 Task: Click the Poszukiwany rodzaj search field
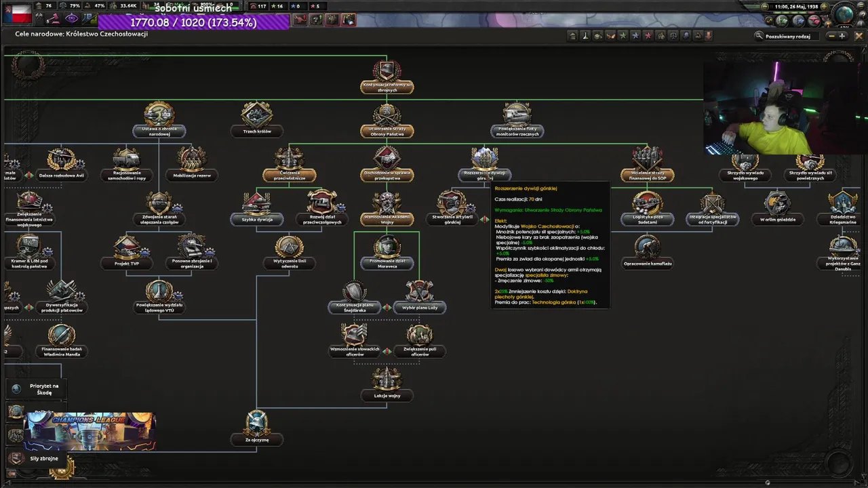pyautogui.click(x=791, y=36)
